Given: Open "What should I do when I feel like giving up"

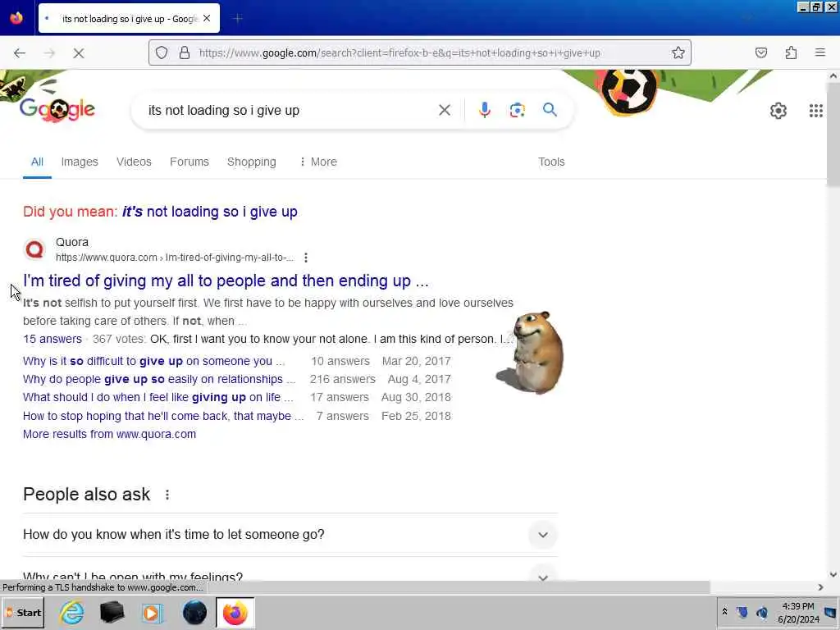Looking at the screenshot, I should pyautogui.click(x=158, y=398).
